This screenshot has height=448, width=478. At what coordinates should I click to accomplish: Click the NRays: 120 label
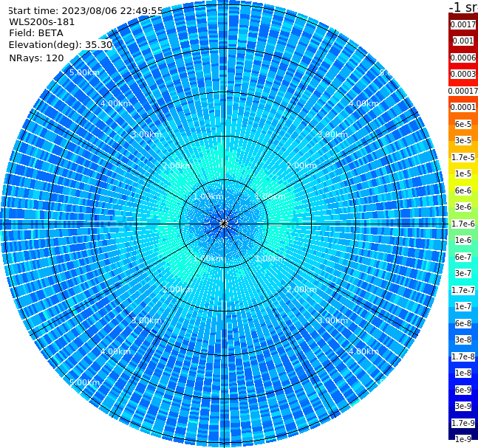pos(37,58)
